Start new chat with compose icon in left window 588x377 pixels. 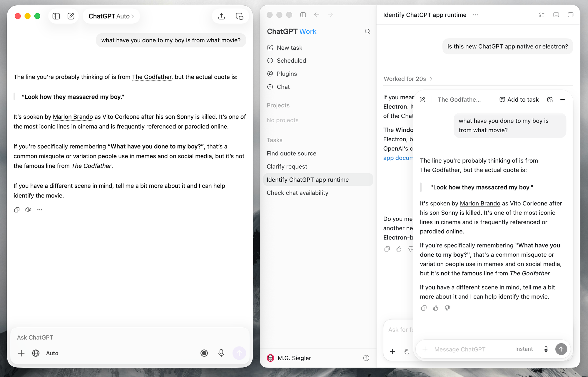71,16
